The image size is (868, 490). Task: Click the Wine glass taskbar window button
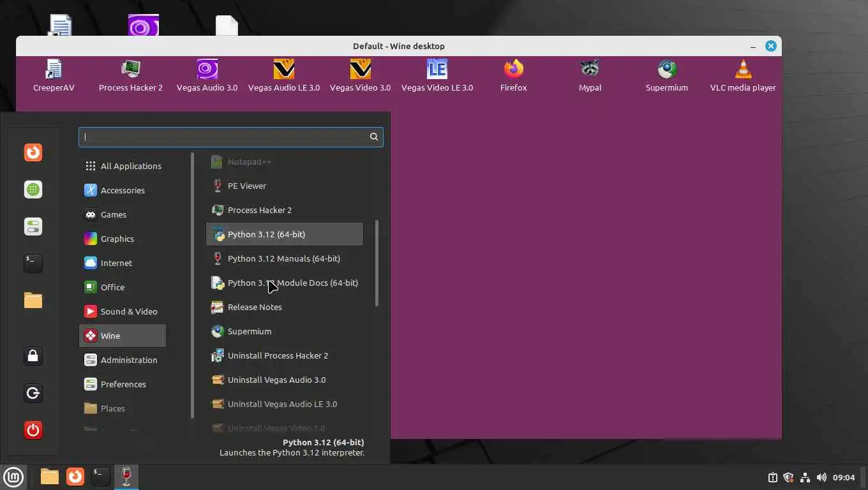(126, 477)
